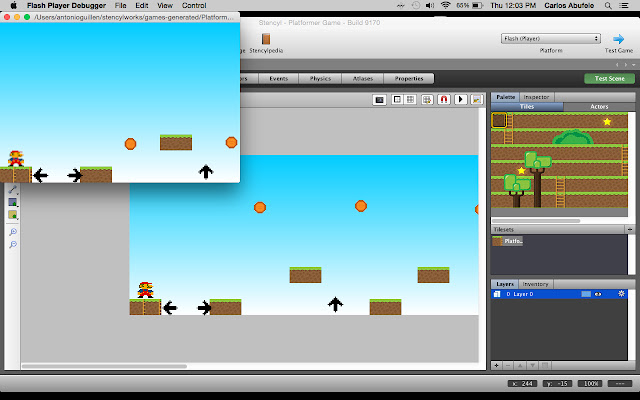The image size is (640, 400).
Task: Click the zoom out magnifier
Action: click(x=13, y=244)
